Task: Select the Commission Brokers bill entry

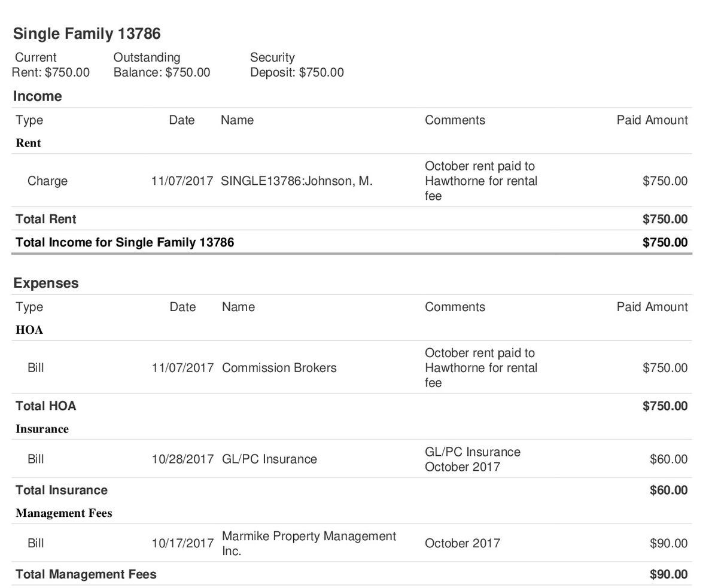Action: 279,368
